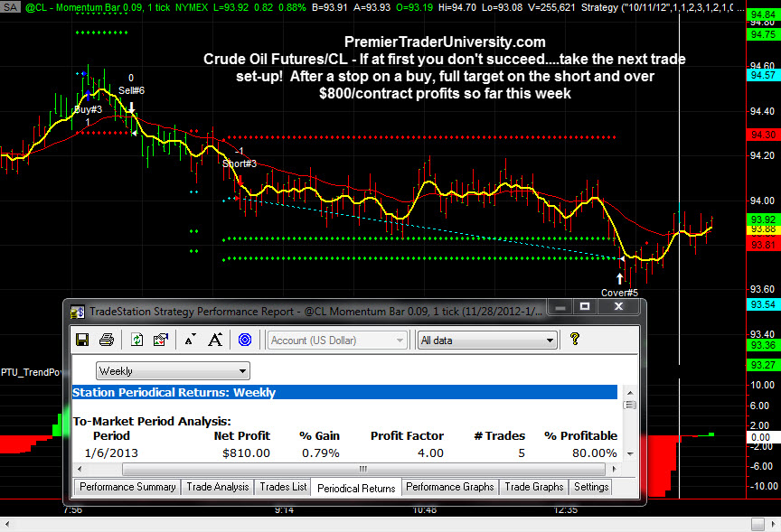This screenshot has height=532, width=781.
Task: Close the Strategy Performance Report window
Action: coord(618,307)
